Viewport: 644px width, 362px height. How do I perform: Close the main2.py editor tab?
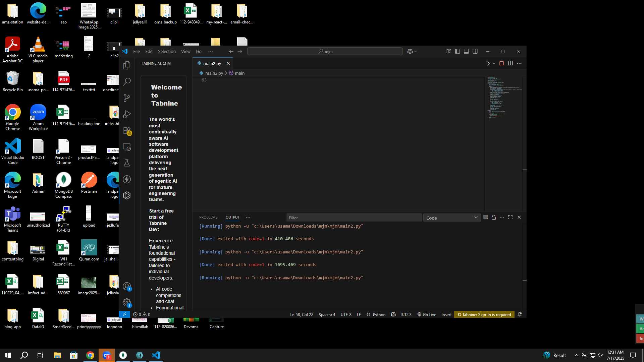(x=228, y=63)
